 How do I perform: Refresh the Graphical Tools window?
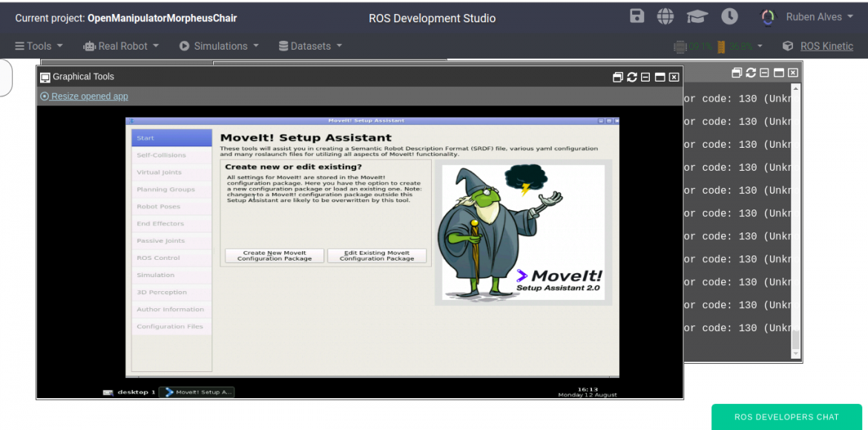click(631, 77)
